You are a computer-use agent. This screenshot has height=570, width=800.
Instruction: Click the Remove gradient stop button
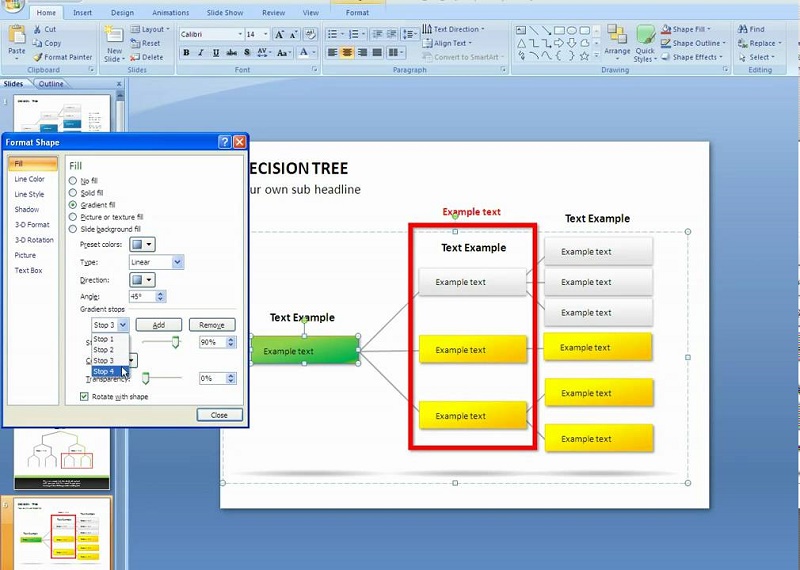212,325
